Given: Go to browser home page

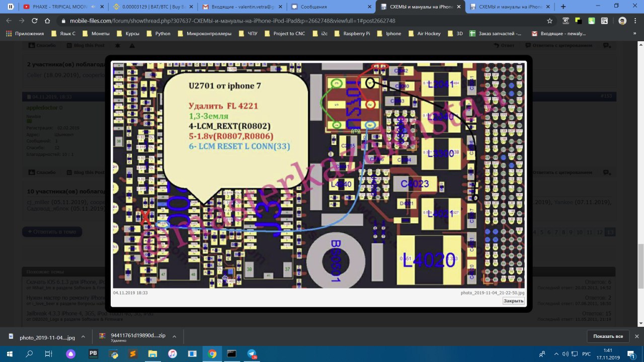Looking at the screenshot, I should coord(47,21).
